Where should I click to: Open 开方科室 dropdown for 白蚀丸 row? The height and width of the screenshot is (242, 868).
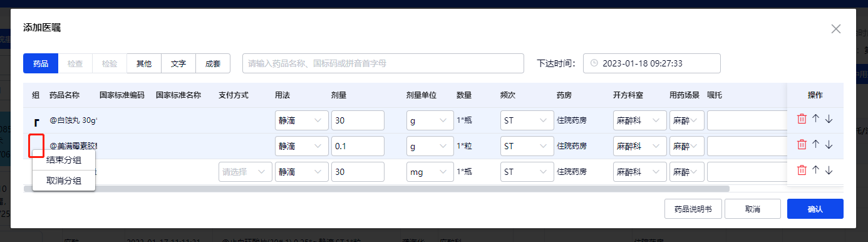pos(640,120)
